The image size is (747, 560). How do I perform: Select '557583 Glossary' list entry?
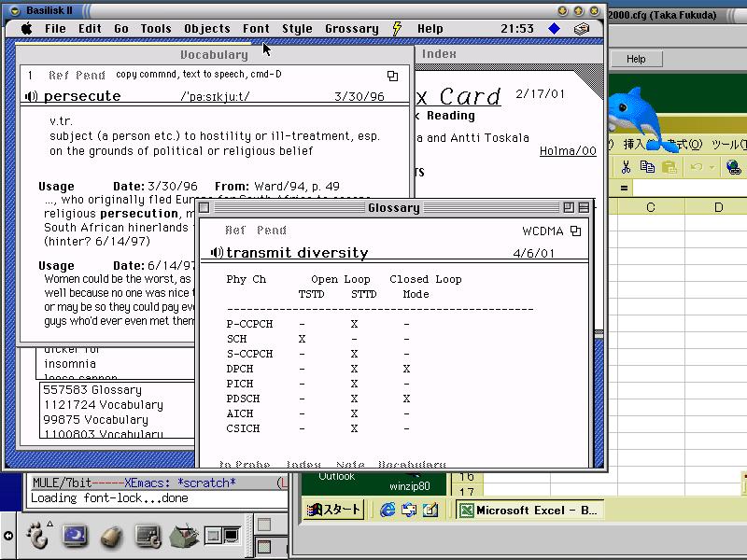click(92, 390)
